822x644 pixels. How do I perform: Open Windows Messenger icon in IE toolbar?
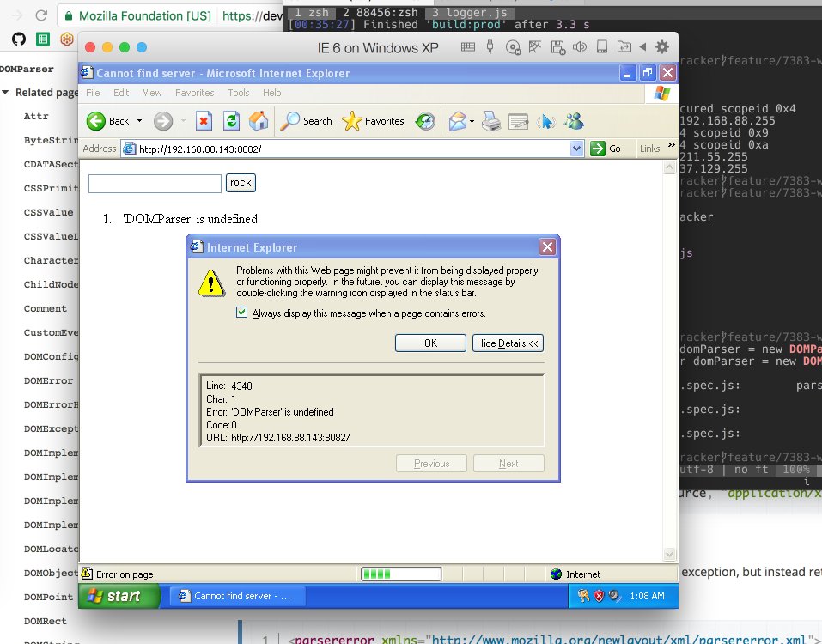click(574, 121)
